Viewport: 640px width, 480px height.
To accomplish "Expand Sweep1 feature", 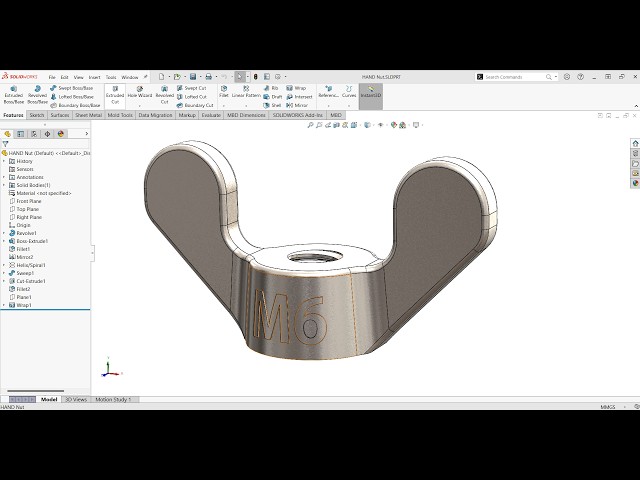I will coord(4,273).
